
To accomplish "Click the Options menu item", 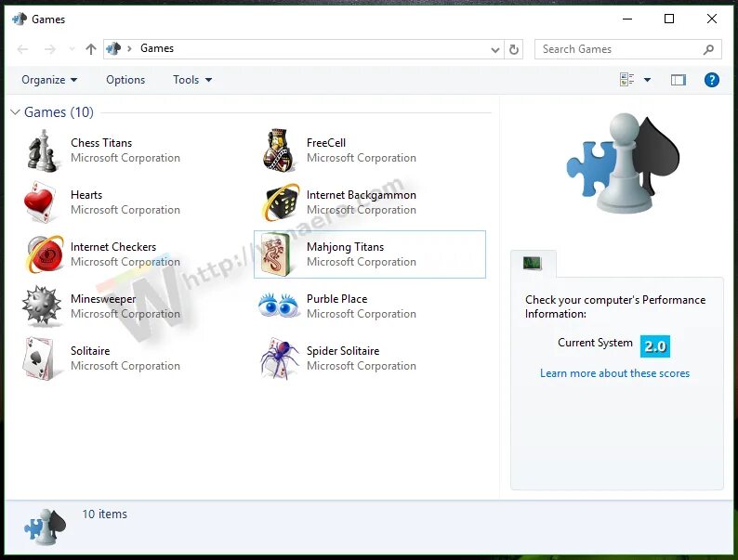I will [125, 80].
